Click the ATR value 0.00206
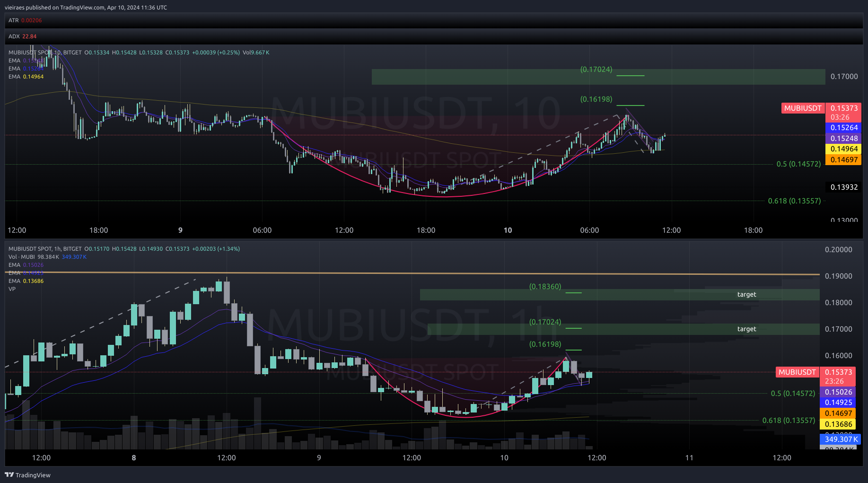This screenshot has height=483, width=868. coord(32,20)
